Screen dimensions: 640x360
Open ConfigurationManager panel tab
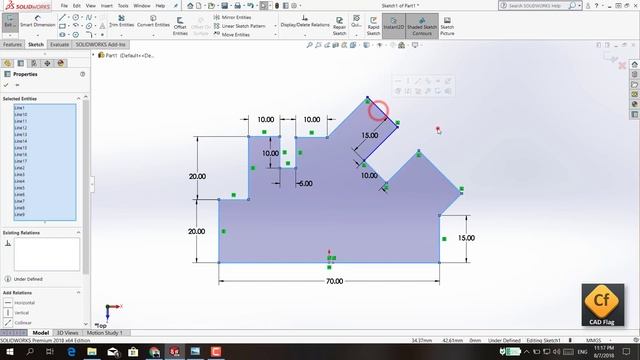pyautogui.click(x=34, y=63)
